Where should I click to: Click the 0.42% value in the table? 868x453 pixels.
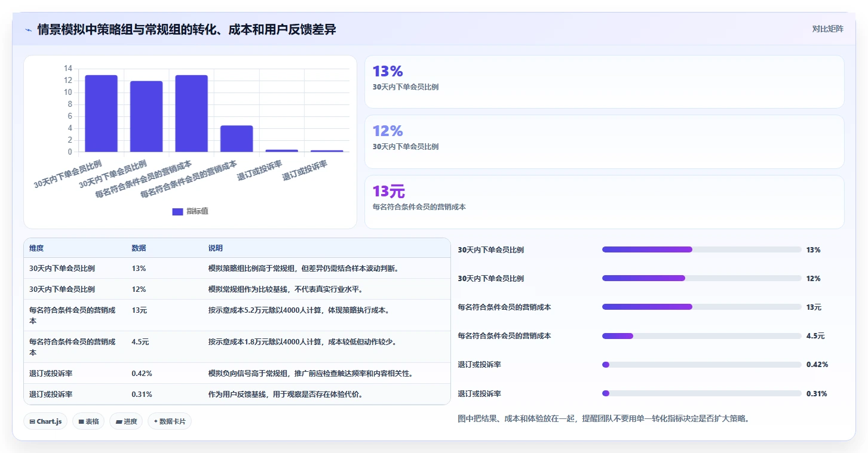click(x=142, y=374)
